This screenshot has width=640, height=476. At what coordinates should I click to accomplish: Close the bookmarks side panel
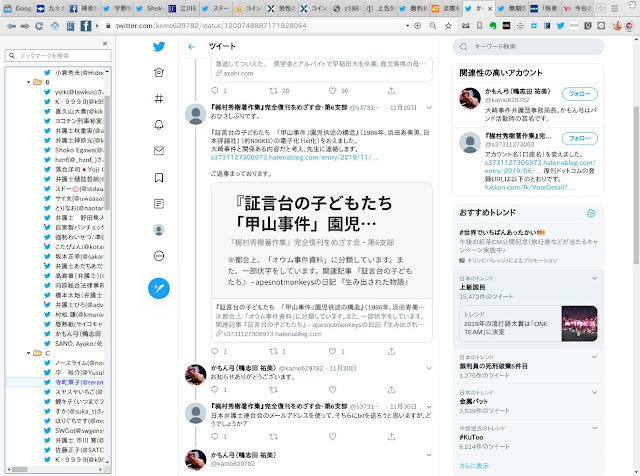[x=105, y=43]
